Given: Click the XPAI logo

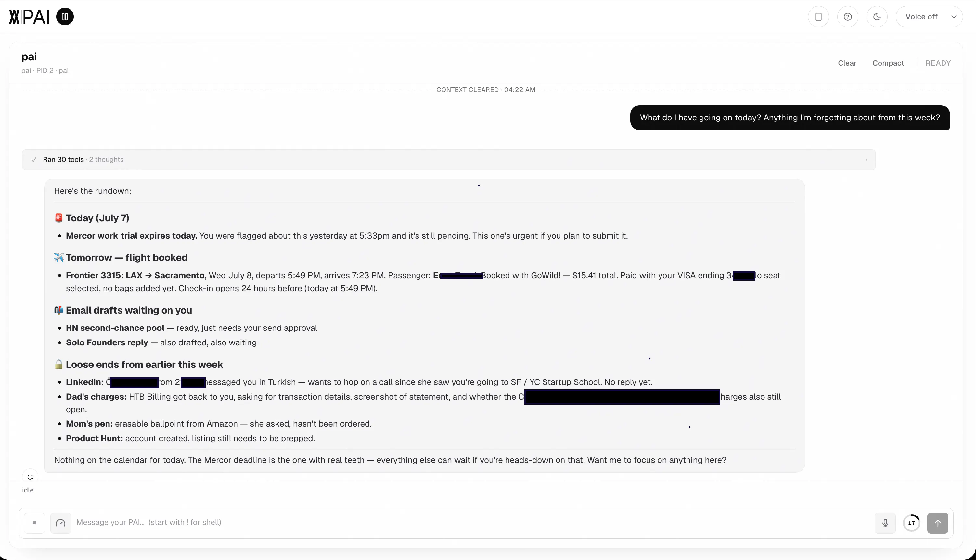Looking at the screenshot, I should pyautogui.click(x=29, y=17).
